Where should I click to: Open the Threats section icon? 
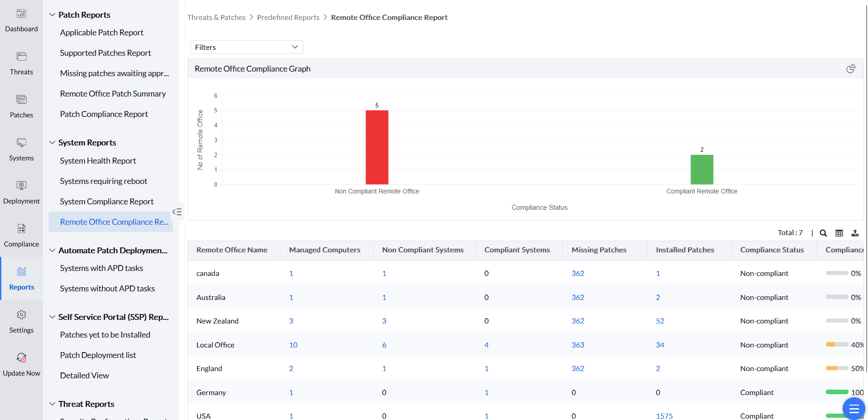tap(21, 57)
